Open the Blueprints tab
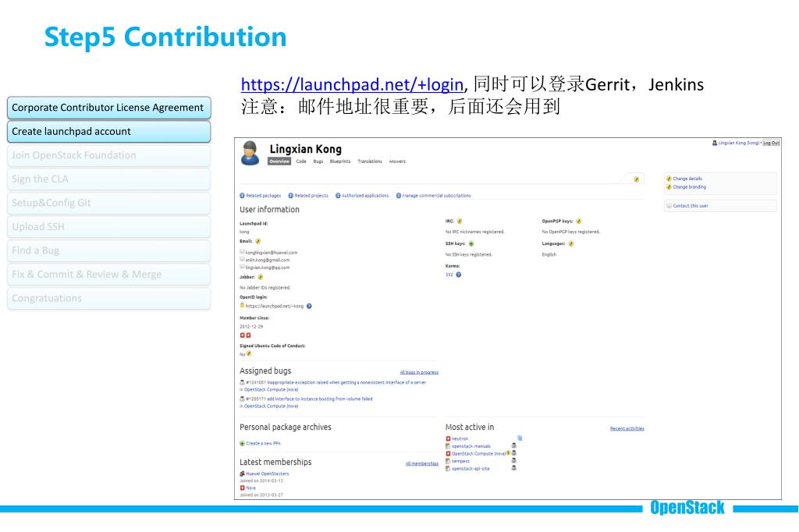 coord(340,161)
